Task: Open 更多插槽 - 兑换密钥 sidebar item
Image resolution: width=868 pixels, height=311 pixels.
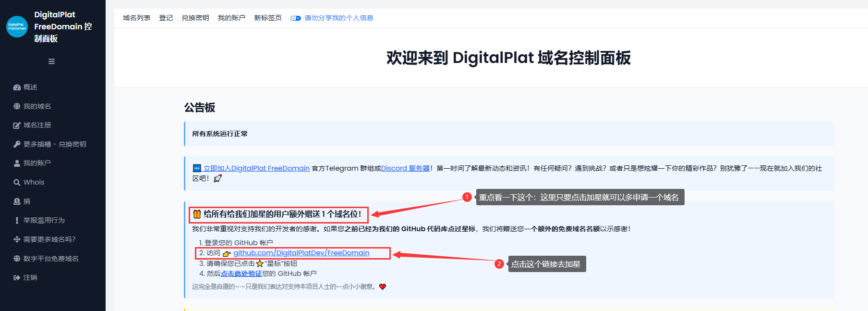Action: 55,144
